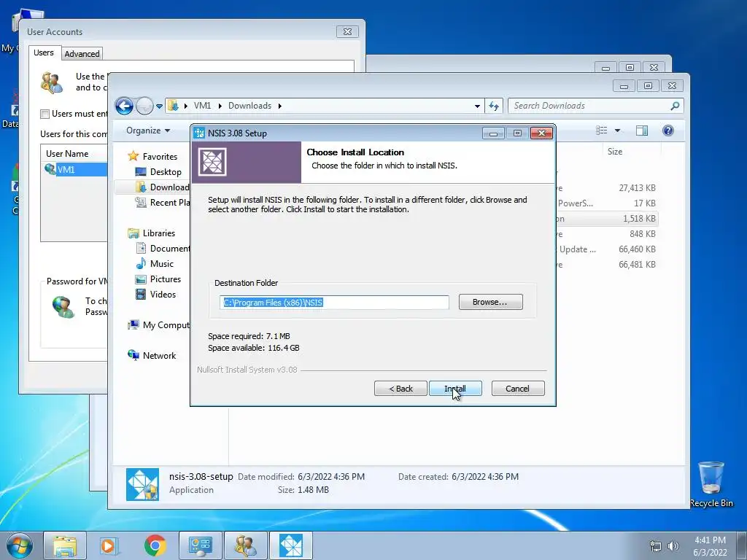Screen dimensions: 747x560
Task: Select Favorites in navigation pane
Action: click(160, 156)
